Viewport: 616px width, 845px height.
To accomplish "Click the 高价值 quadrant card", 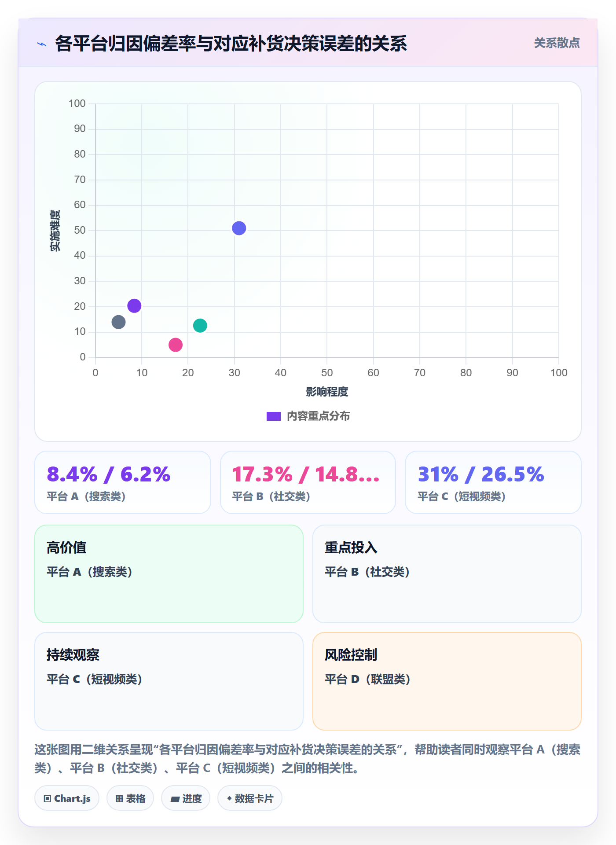I will pyautogui.click(x=169, y=573).
